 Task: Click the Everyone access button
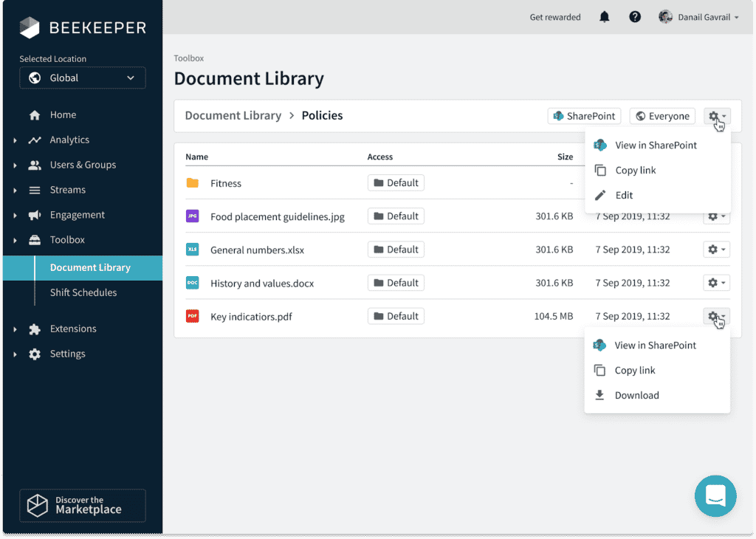point(662,116)
